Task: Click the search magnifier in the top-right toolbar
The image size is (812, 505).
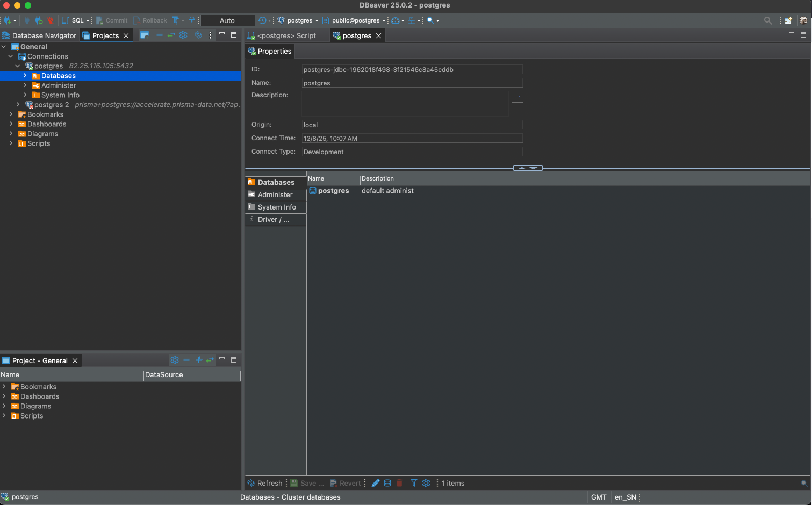Action: (x=767, y=20)
